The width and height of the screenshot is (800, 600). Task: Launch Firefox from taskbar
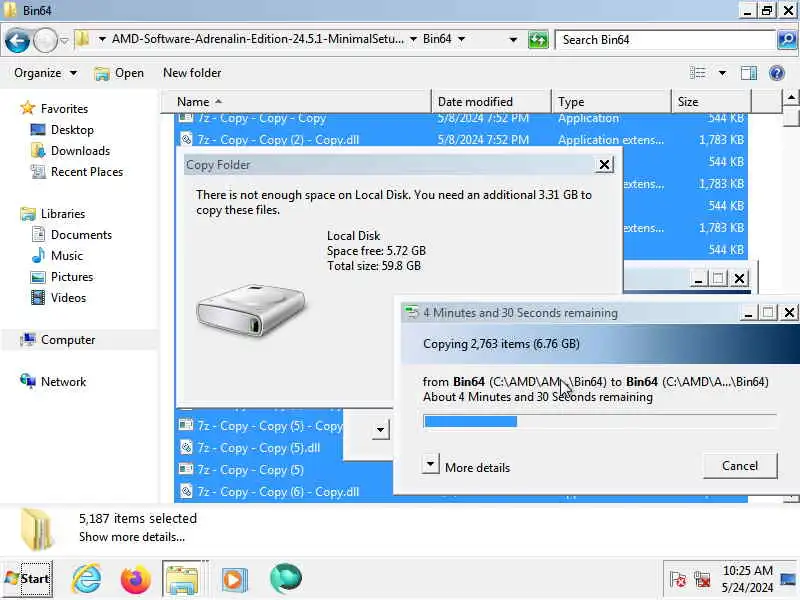click(x=135, y=579)
